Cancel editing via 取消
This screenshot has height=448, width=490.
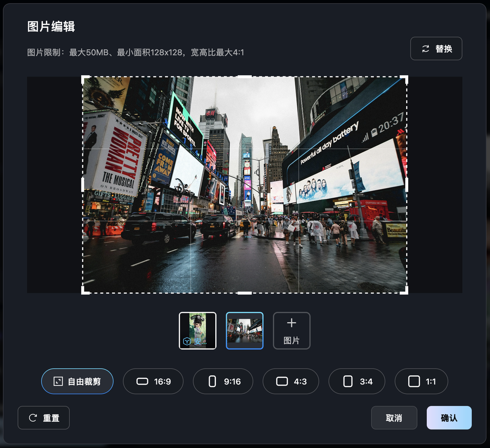click(x=394, y=417)
